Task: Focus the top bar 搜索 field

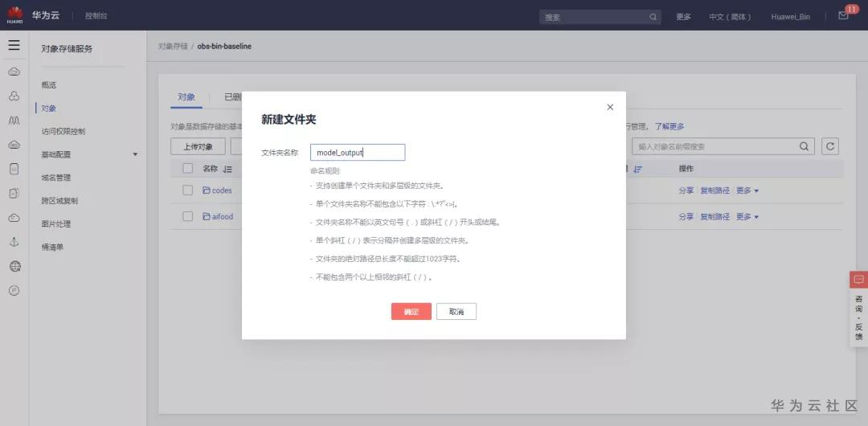Action: tap(600, 17)
